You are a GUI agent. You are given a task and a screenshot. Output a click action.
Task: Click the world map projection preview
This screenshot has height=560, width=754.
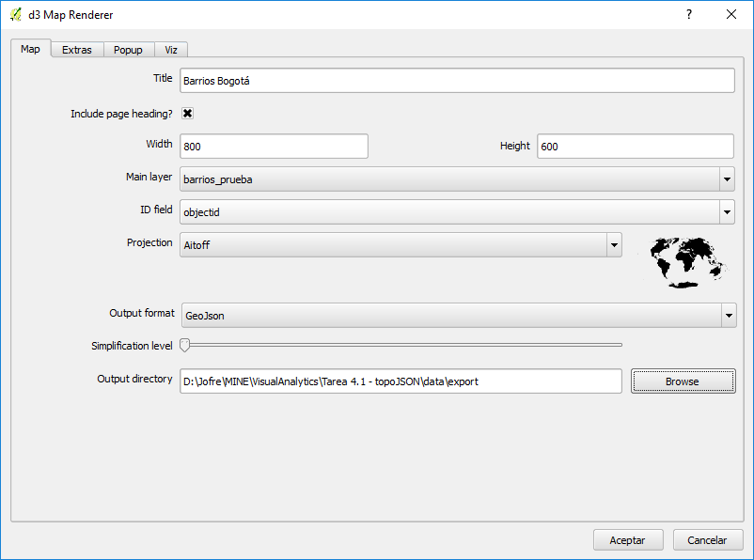[684, 261]
